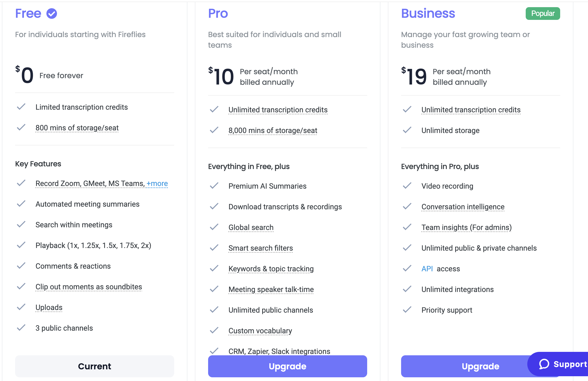
Task: Click the checkmark beside Video recording
Action: tap(407, 186)
